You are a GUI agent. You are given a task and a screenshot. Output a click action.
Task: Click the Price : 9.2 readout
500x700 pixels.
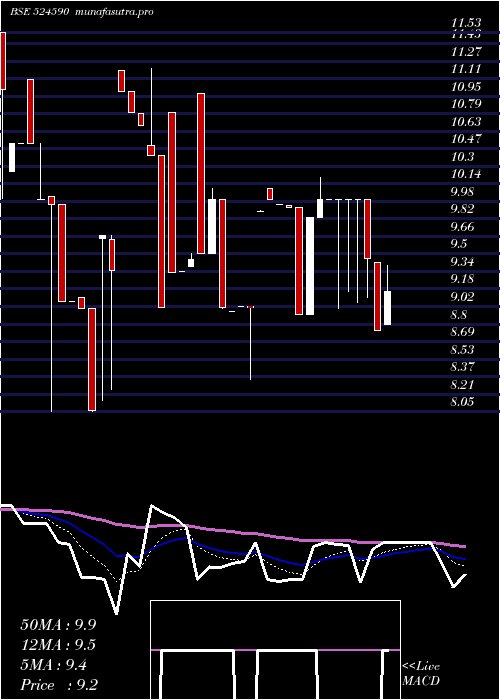pos(59,685)
